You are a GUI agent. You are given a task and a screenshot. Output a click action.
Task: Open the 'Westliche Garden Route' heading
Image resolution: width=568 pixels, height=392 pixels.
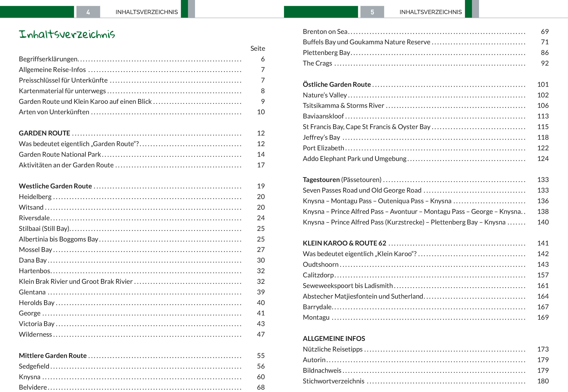click(55, 186)
